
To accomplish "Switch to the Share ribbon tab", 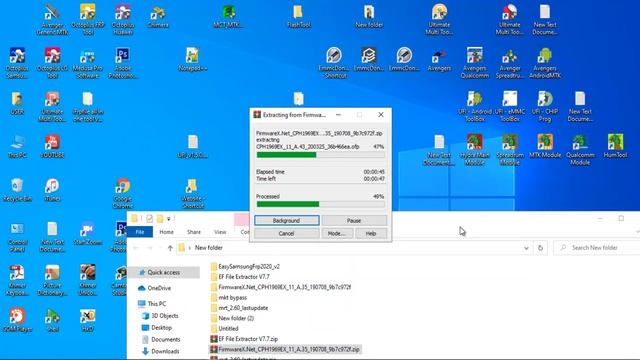I will (194, 232).
